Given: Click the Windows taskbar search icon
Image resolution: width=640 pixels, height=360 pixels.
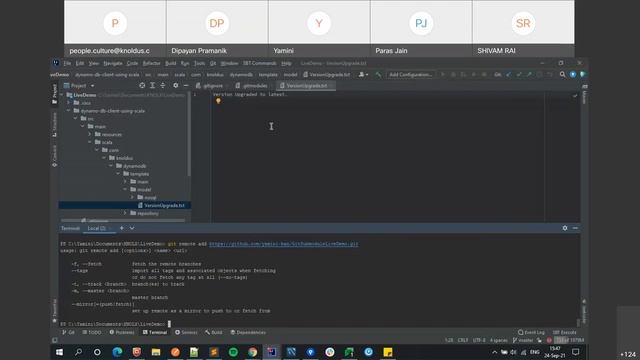Looking at the screenshot, I should coord(78,352).
